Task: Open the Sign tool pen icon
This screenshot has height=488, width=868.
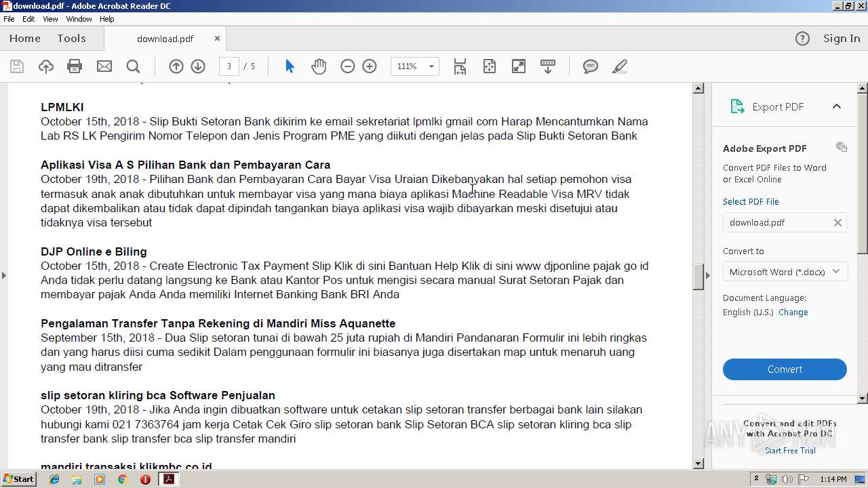Action: click(x=619, y=66)
